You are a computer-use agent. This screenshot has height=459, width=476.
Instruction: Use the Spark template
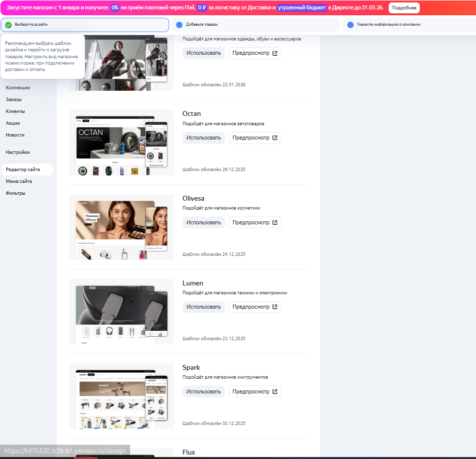[204, 391]
